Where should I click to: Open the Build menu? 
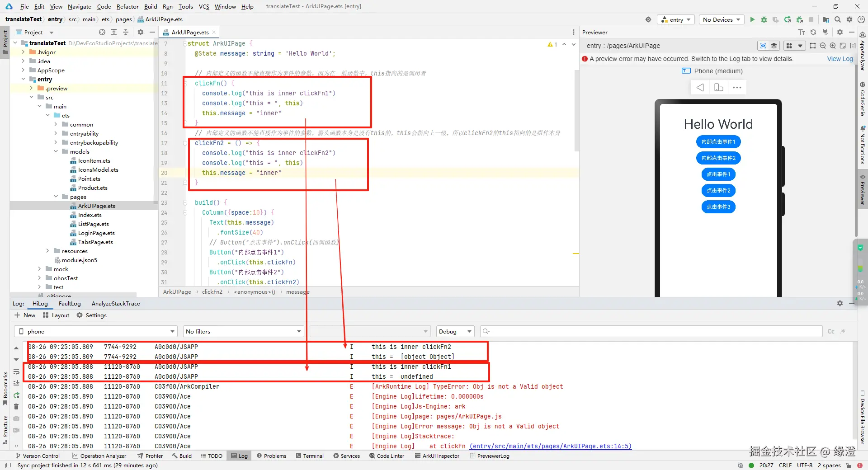(151, 6)
